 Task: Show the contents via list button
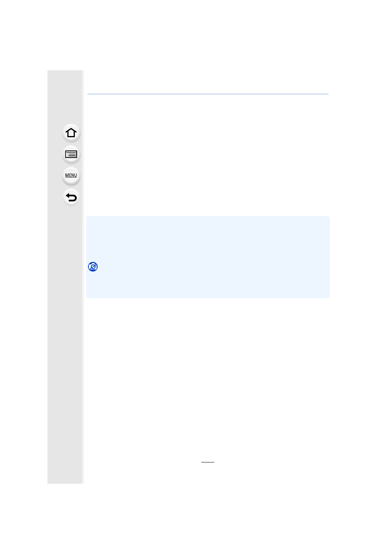(71, 154)
